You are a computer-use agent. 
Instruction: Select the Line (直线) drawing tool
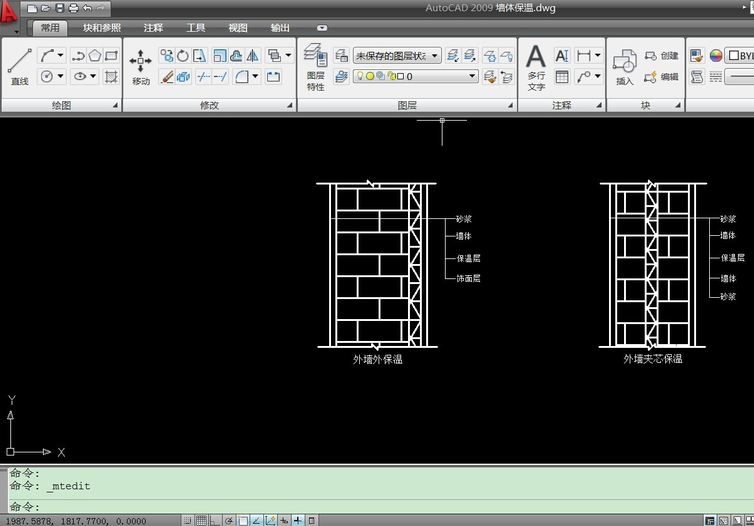click(20, 66)
